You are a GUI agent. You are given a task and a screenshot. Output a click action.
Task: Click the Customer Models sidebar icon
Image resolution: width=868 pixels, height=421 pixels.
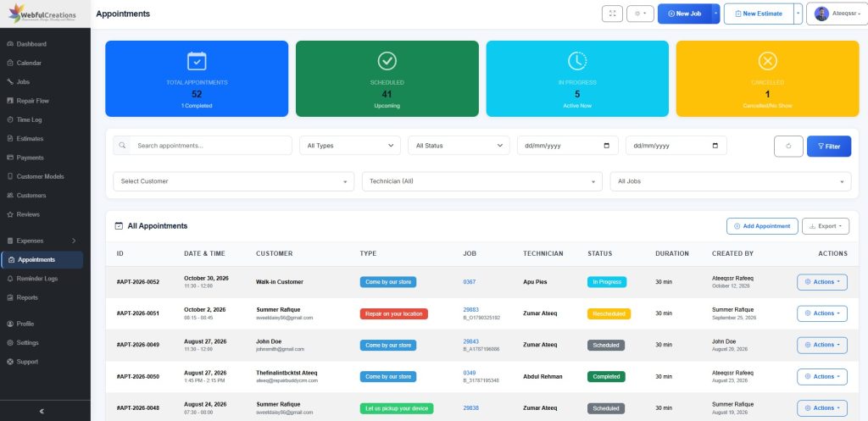point(10,176)
